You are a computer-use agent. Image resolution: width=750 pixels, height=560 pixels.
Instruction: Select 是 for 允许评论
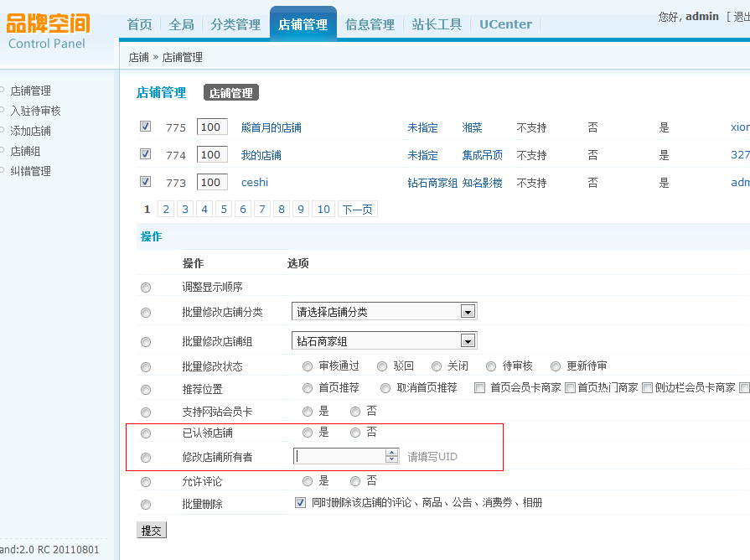click(x=308, y=481)
